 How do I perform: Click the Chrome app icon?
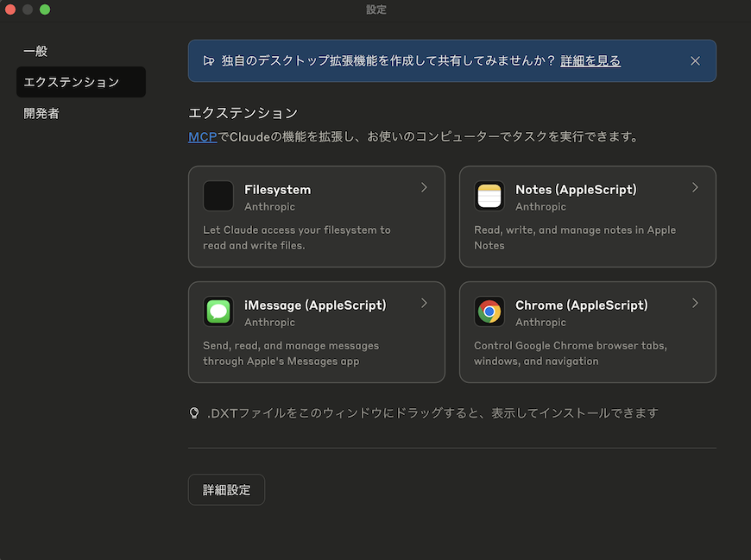tap(489, 311)
